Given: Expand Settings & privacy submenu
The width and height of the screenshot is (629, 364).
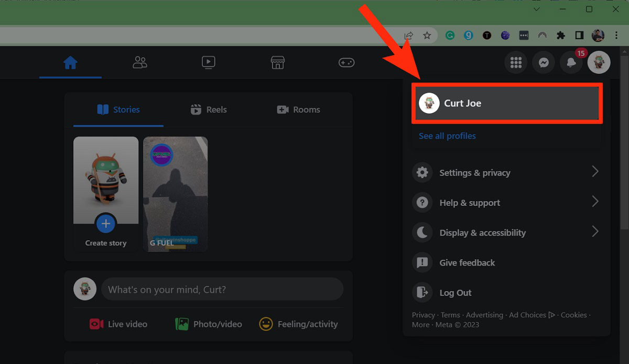Looking at the screenshot, I should [x=506, y=173].
